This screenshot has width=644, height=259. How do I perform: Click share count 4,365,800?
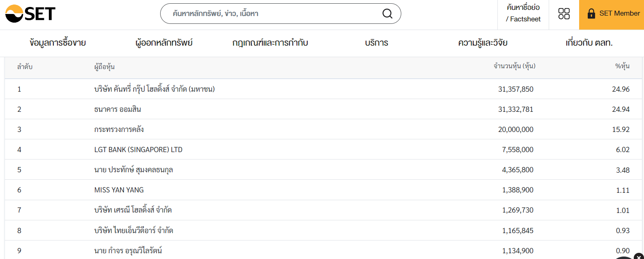[x=517, y=170]
